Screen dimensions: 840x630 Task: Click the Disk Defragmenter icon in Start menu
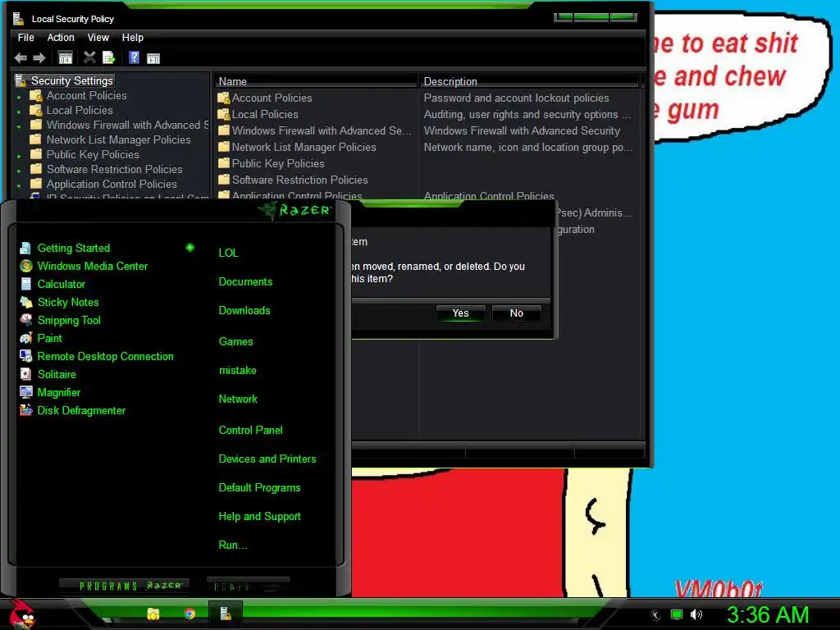point(25,410)
